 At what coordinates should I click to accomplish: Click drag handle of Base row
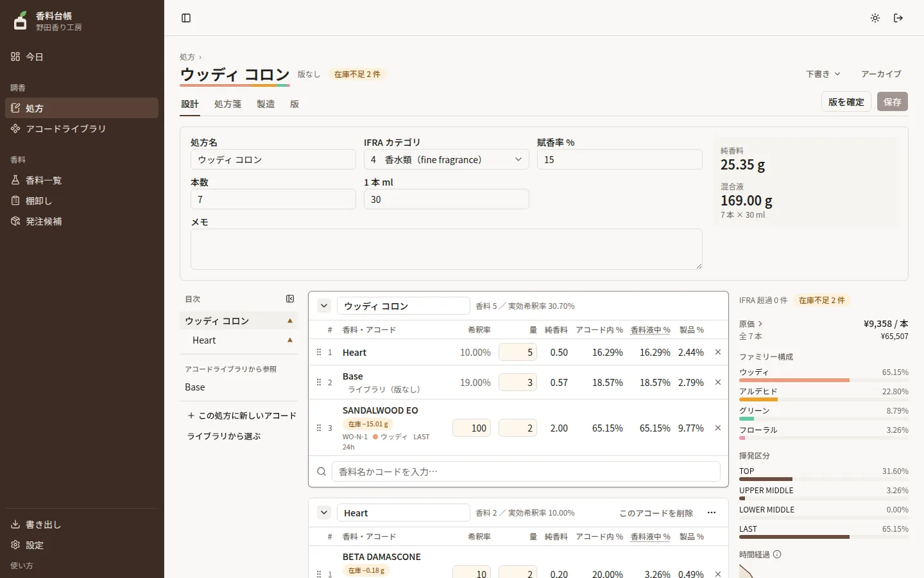click(319, 382)
